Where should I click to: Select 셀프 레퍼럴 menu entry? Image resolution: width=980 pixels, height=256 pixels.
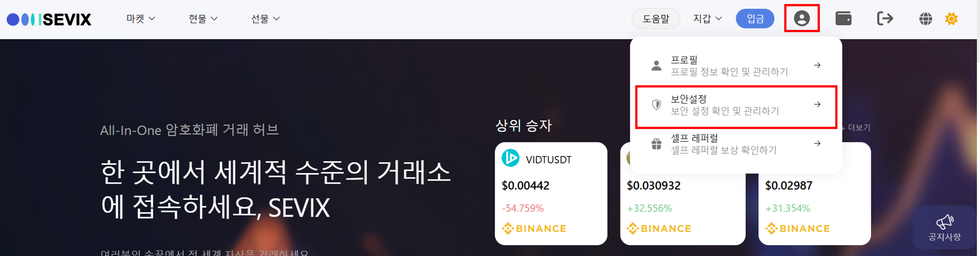(x=736, y=144)
